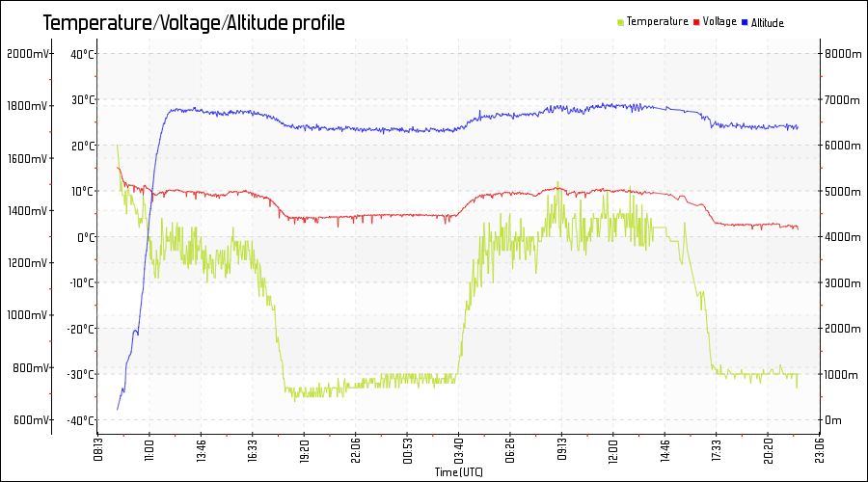The height and width of the screenshot is (482, 868).
Task: Click the red Voltage legend swatch
Action: pyautogui.click(x=696, y=21)
